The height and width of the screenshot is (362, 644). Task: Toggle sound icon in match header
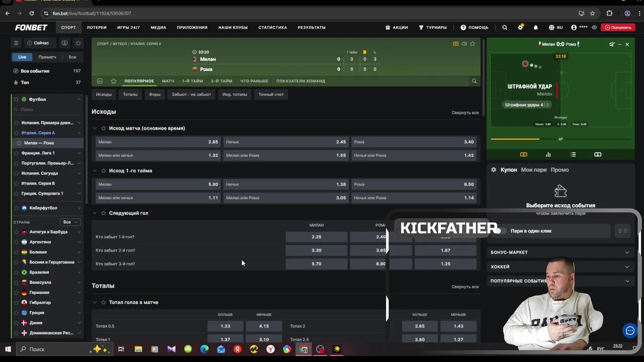(x=464, y=44)
